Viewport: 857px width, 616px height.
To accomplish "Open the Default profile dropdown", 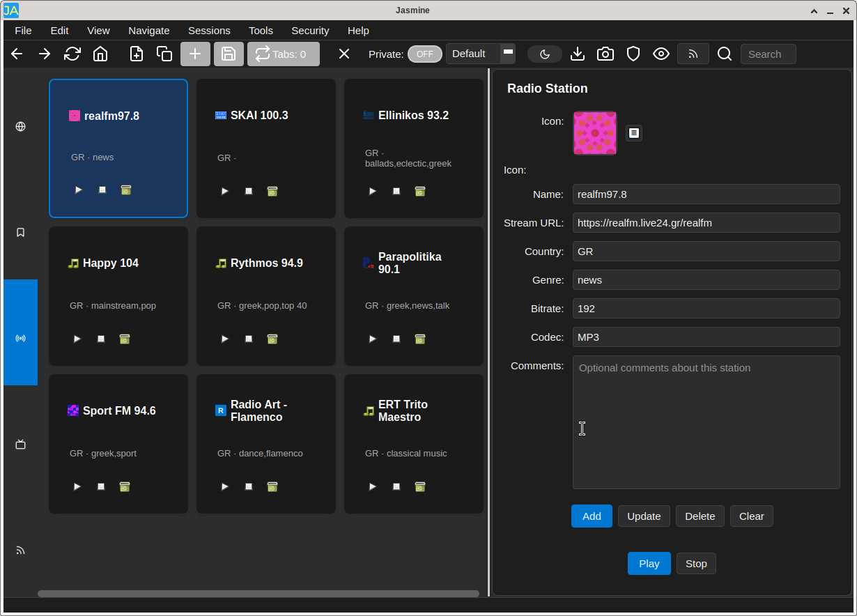I will coord(481,54).
